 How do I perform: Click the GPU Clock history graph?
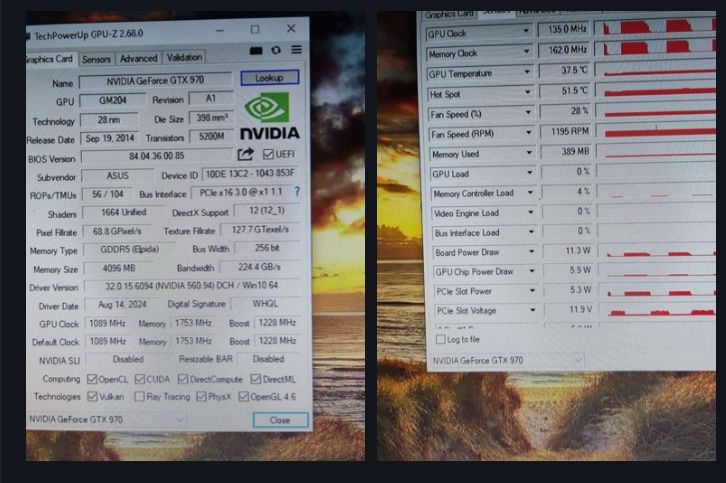click(655, 28)
